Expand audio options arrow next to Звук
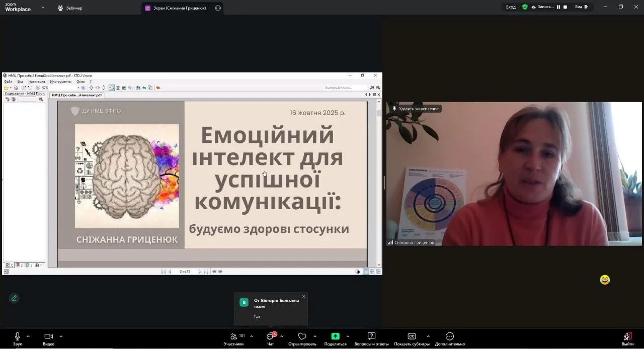Viewport: 644px width, 349px height. click(x=28, y=336)
